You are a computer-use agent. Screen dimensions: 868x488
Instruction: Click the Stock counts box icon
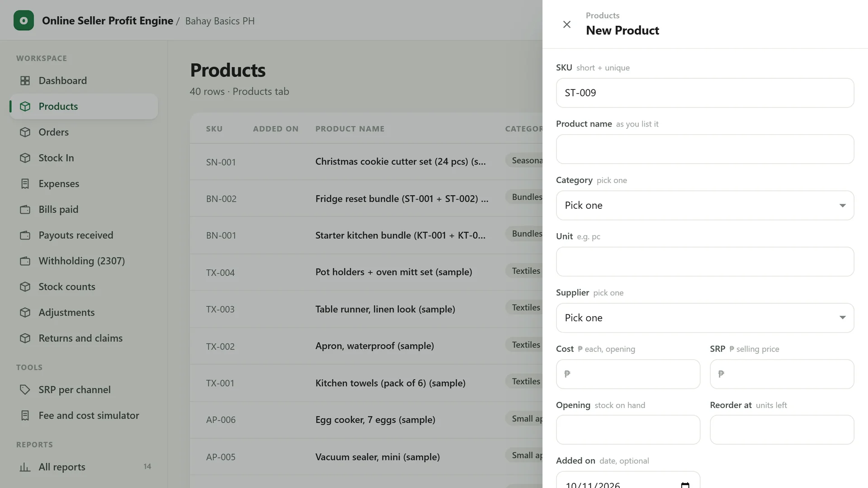click(25, 286)
